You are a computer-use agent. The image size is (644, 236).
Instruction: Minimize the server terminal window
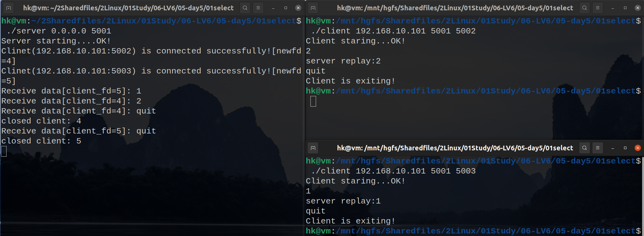tap(273, 8)
